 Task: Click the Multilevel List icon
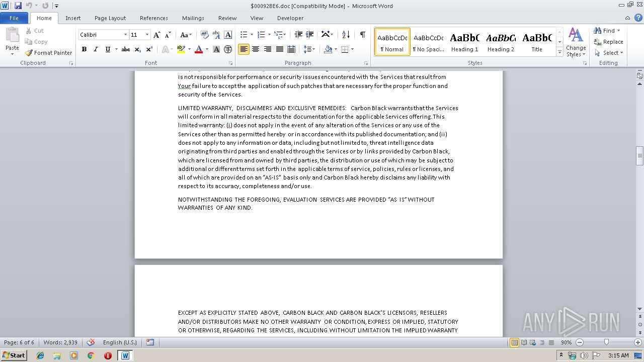pos(278,35)
